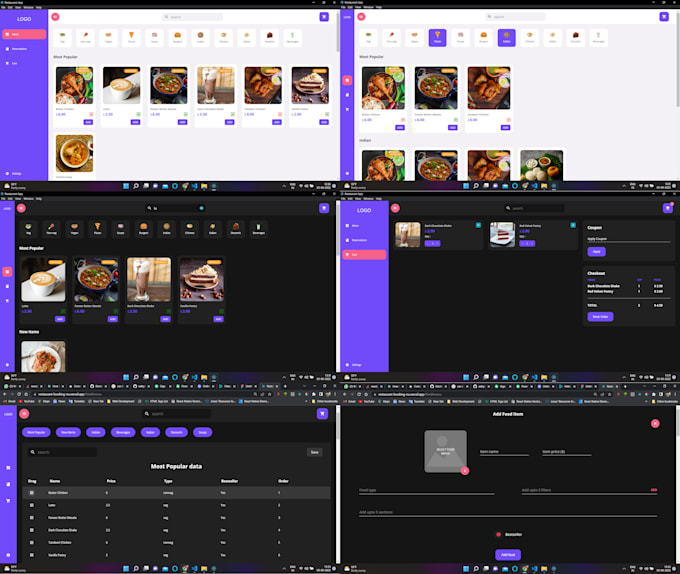Add Butter Chicken in the light window with expanded sidebar
The image size is (680, 574).
click(88, 122)
